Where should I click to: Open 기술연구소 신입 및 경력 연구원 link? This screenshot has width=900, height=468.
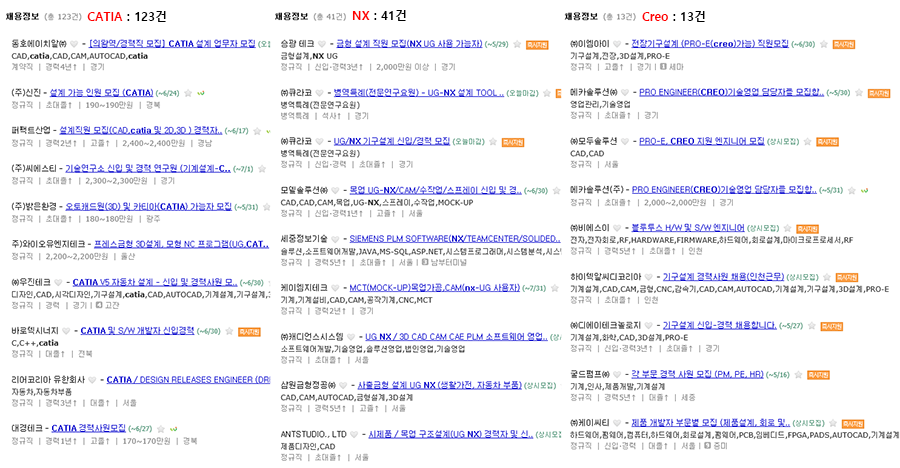pos(148,169)
